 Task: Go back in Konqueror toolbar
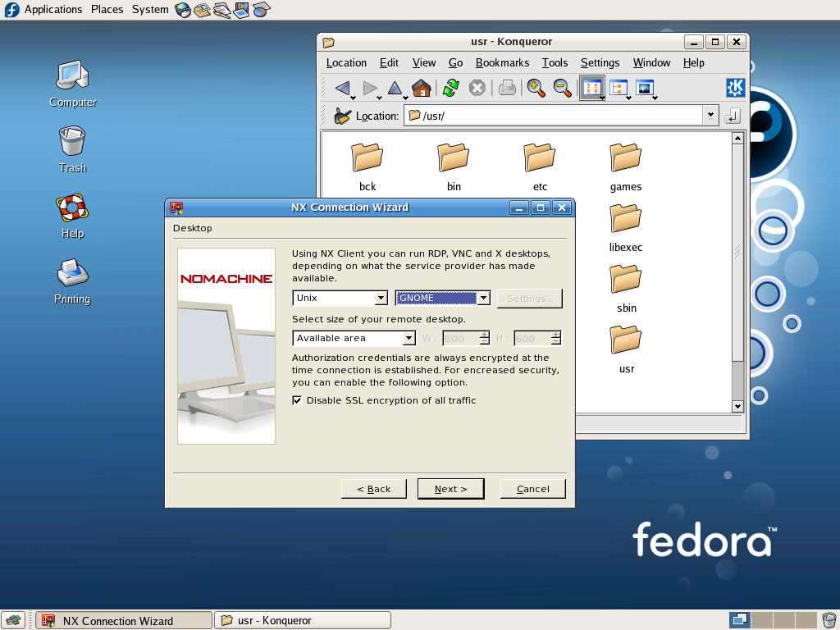(x=342, y=88)
